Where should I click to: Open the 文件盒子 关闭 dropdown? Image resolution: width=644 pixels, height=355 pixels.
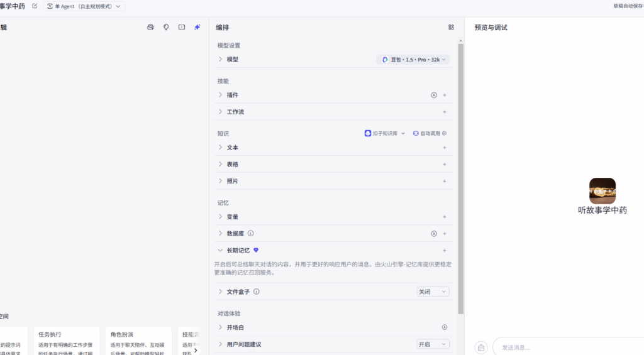pos(433,292)
